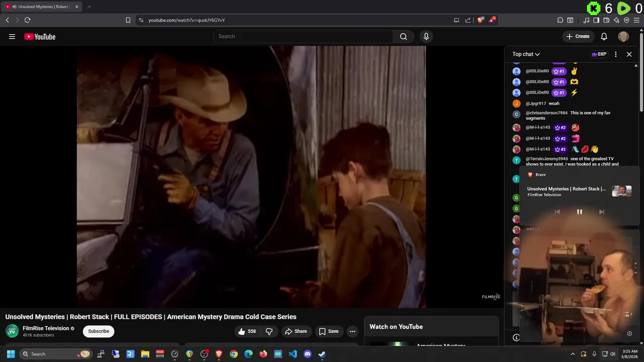644x362 pixels.
Task: Skip to next track in media overlay
Action: [x=602, y=212]
